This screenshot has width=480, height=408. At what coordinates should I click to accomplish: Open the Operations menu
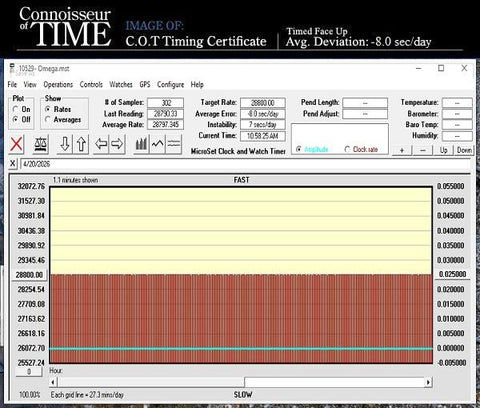(58, 85)
